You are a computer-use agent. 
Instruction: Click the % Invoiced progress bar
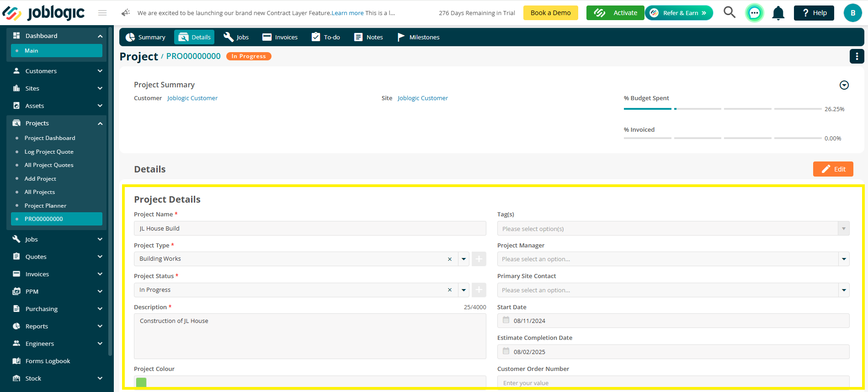click(723, 138)
